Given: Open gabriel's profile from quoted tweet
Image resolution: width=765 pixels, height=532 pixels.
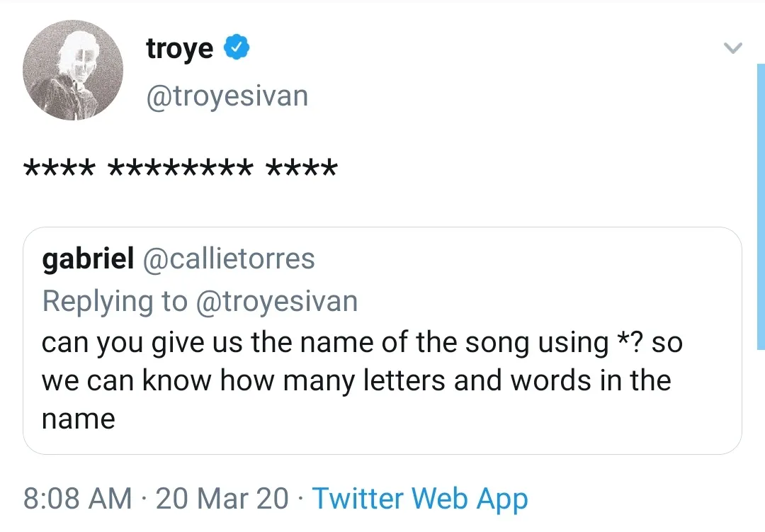Looking at the screenshot, I should coord(88,259).
